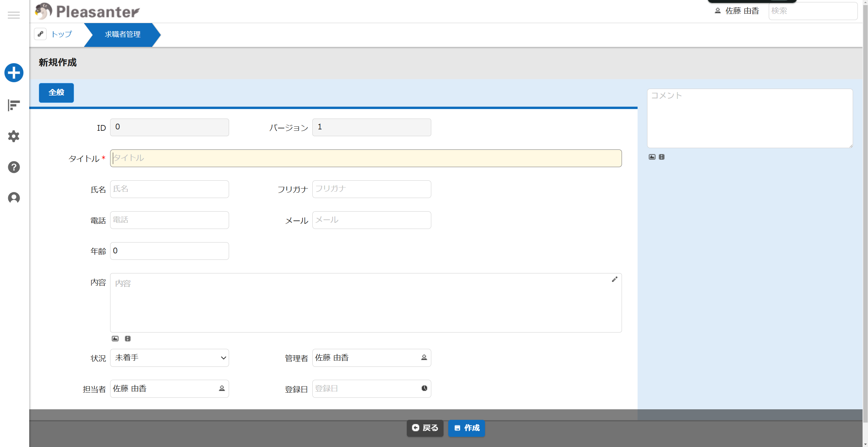
Task: Open the settings gear in sidebar
Action: (14, 136)
